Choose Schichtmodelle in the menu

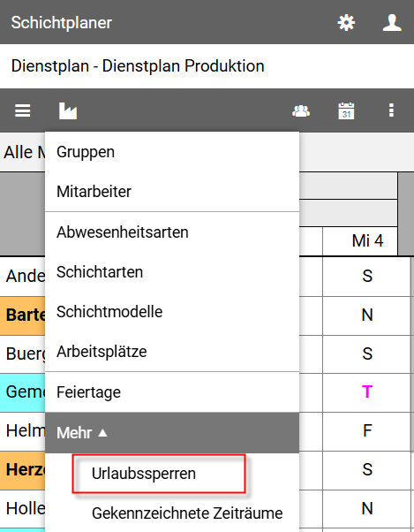pyautogui.click(x=172, y=312)
